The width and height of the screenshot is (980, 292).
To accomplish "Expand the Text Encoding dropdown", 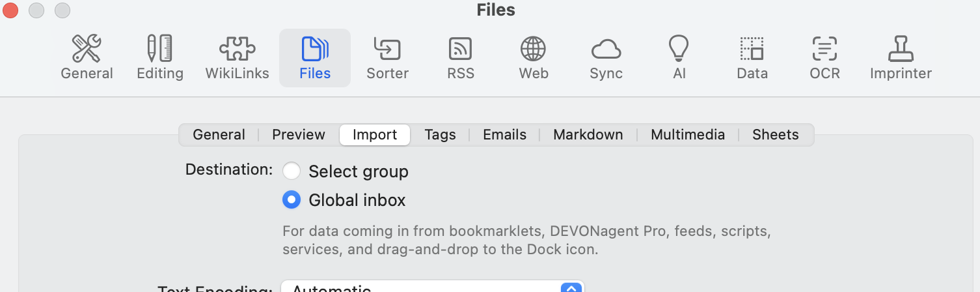I will point(570,287).
